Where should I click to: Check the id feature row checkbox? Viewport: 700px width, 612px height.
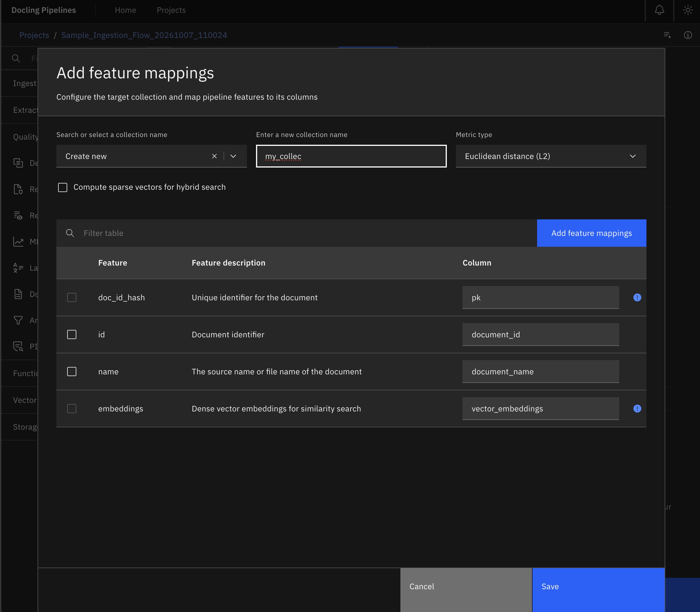[72, 334]
